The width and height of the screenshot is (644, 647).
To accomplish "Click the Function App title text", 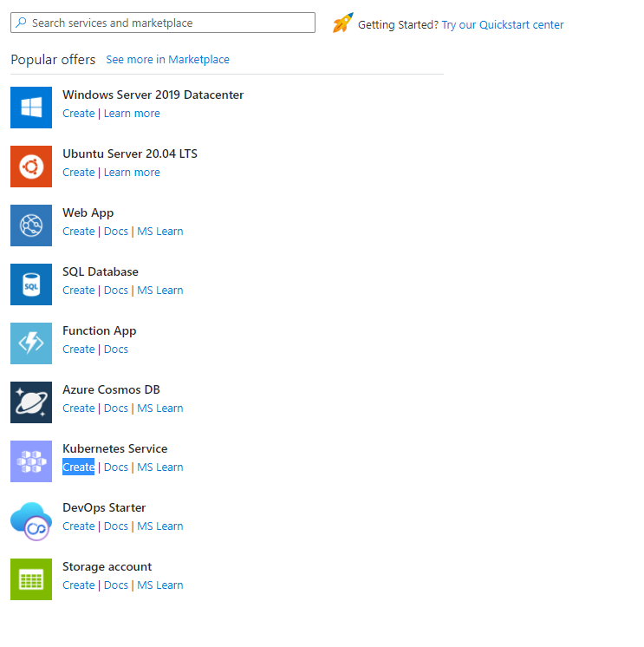I will pos(100,331).
